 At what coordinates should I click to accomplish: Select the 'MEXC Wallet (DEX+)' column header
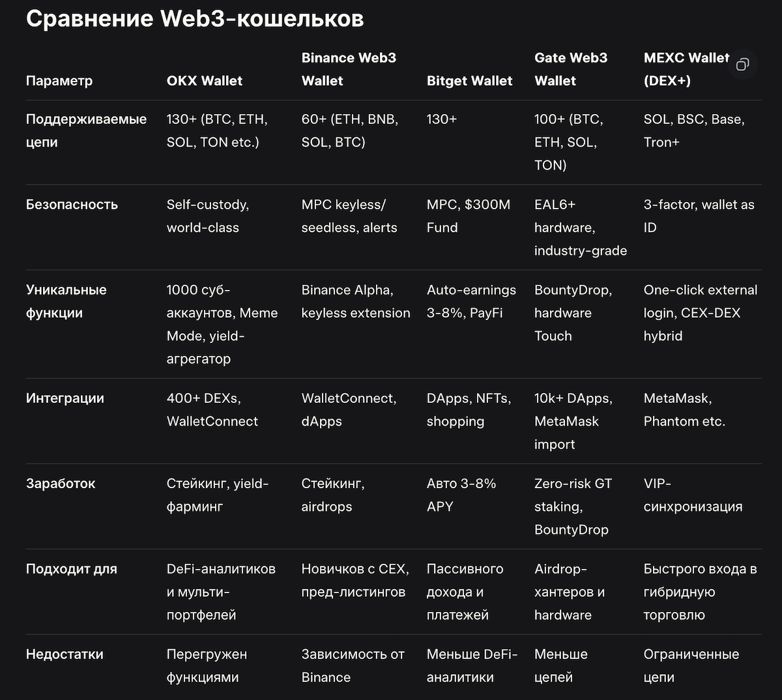(x=686, y=69)
